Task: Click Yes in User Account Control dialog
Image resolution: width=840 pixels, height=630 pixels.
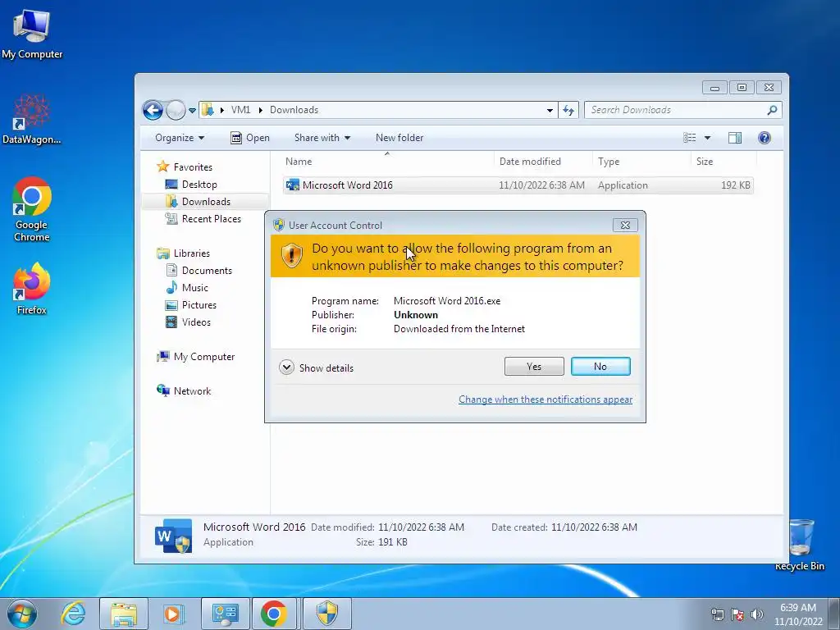Action: (x=533, y=367)
